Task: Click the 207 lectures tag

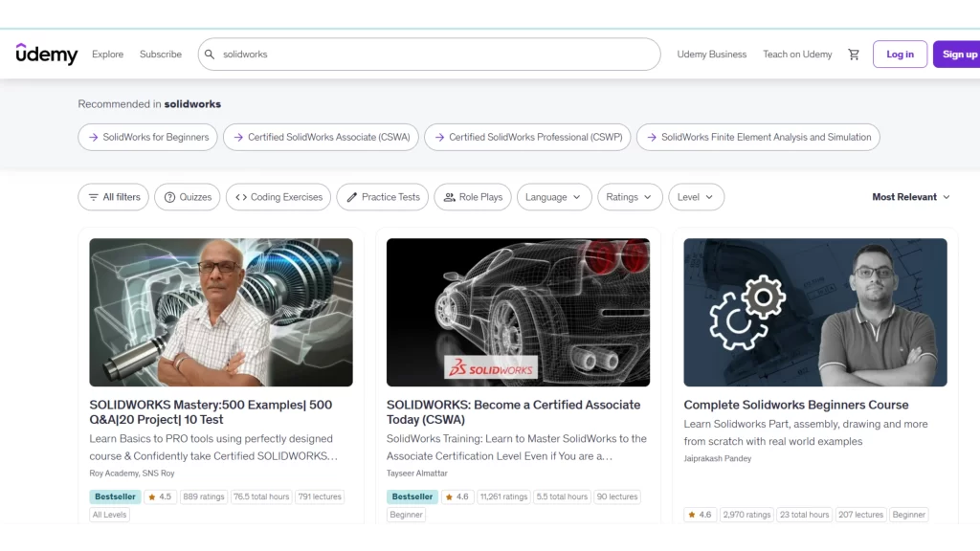Action: pos(860,515)
